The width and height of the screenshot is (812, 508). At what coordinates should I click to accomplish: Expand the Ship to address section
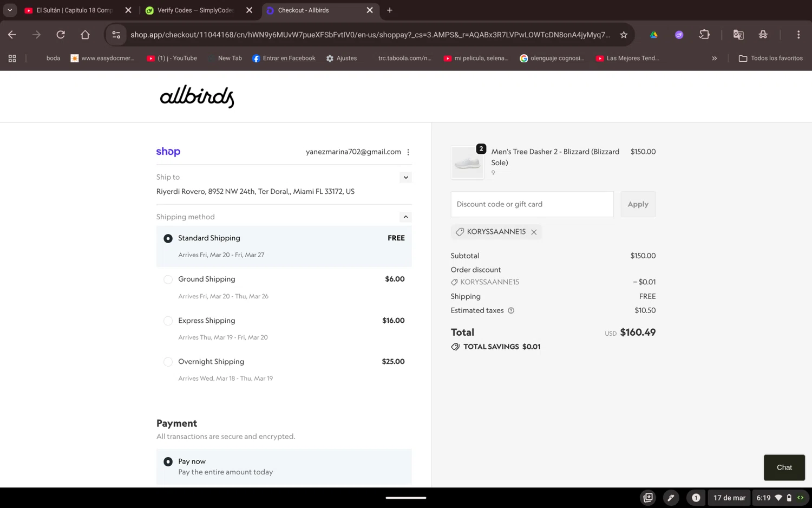[x=405, y=178]
